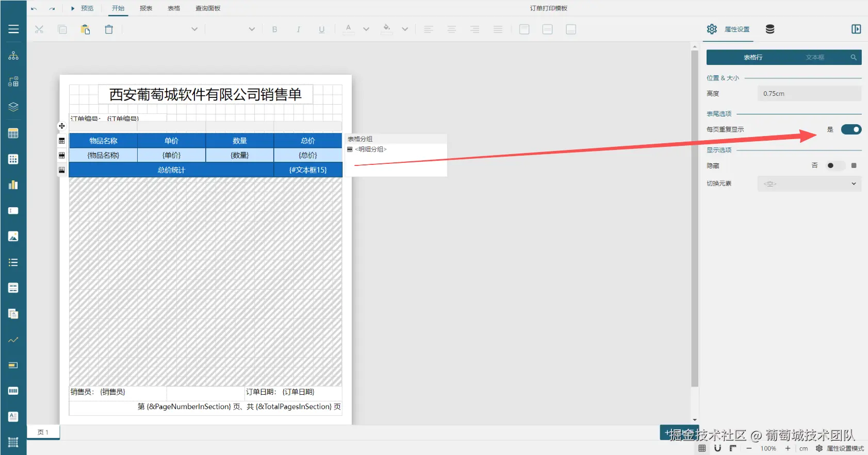Redo the last undone action
The width and height of the screenshot is (868, 455).
pyautogui.click(x=52, y=9)
